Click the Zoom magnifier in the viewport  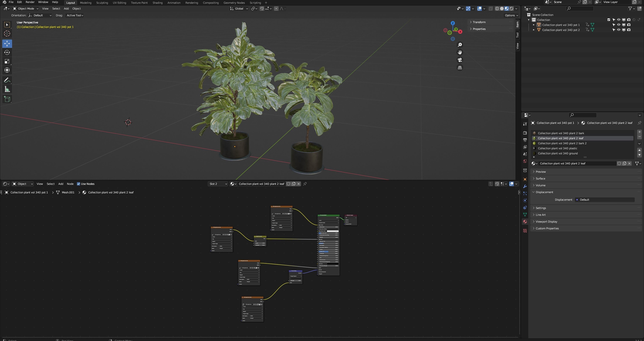click(x=460, y=45)
